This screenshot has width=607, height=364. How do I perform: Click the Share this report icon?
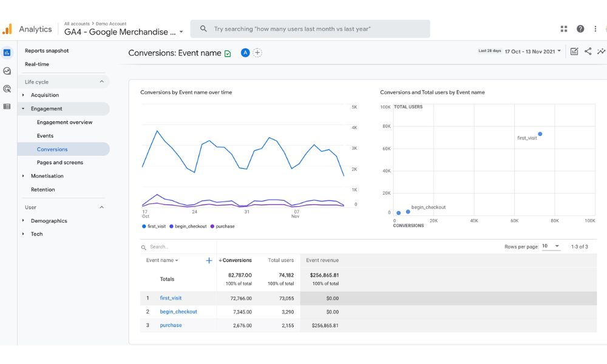588,51
